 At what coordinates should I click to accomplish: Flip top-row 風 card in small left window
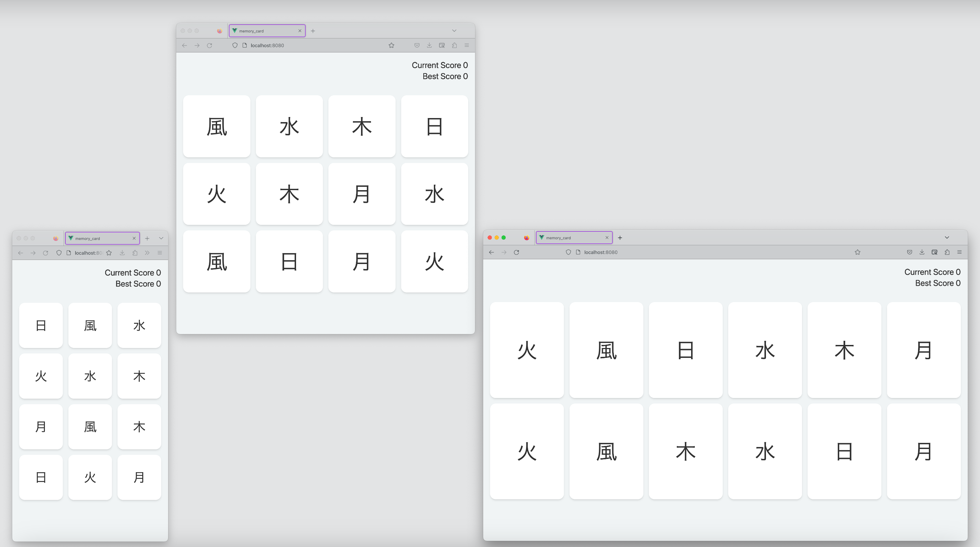(x=90, y=326)
